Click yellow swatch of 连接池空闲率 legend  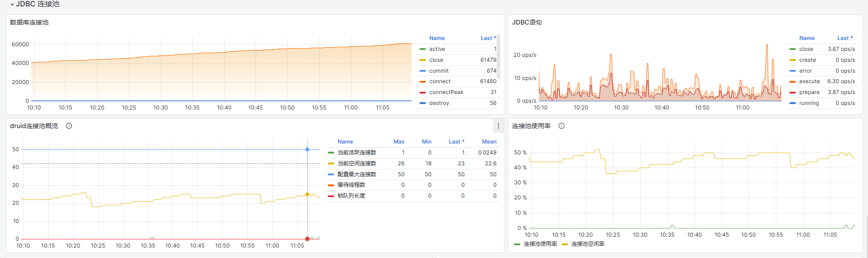(565, 244)
